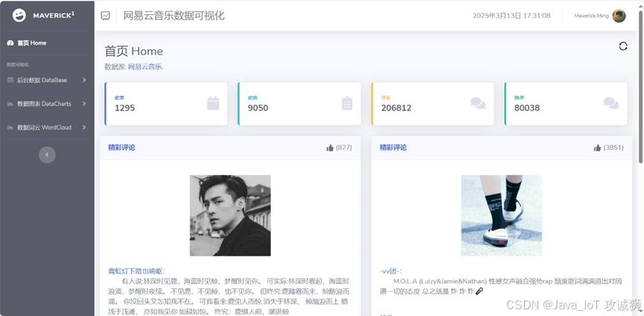Collapse the sidebar with round arrow button

[47, 154]
